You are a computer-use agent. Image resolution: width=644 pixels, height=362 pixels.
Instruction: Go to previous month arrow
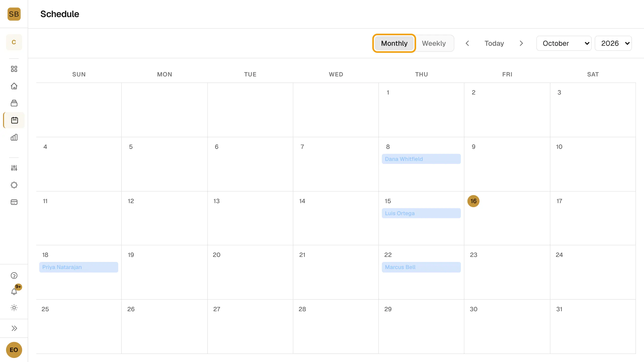point(467,43)
